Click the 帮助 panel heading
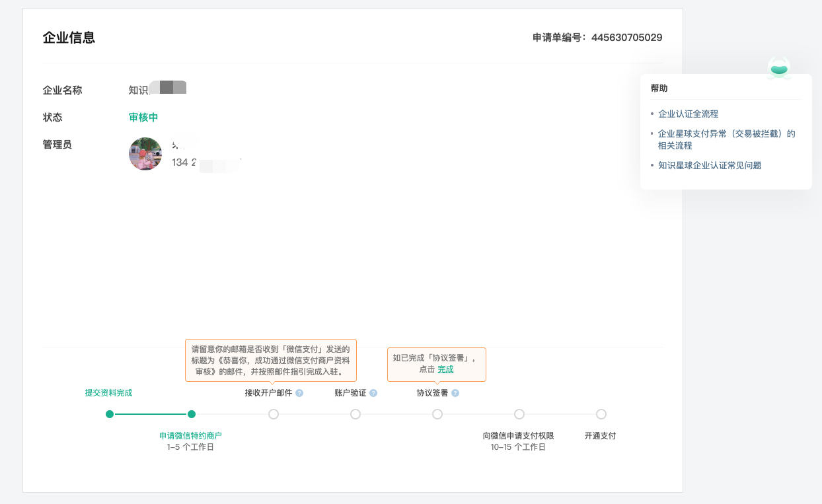The height and width of the screenshot is (504, 822). [x=659, y=88]
